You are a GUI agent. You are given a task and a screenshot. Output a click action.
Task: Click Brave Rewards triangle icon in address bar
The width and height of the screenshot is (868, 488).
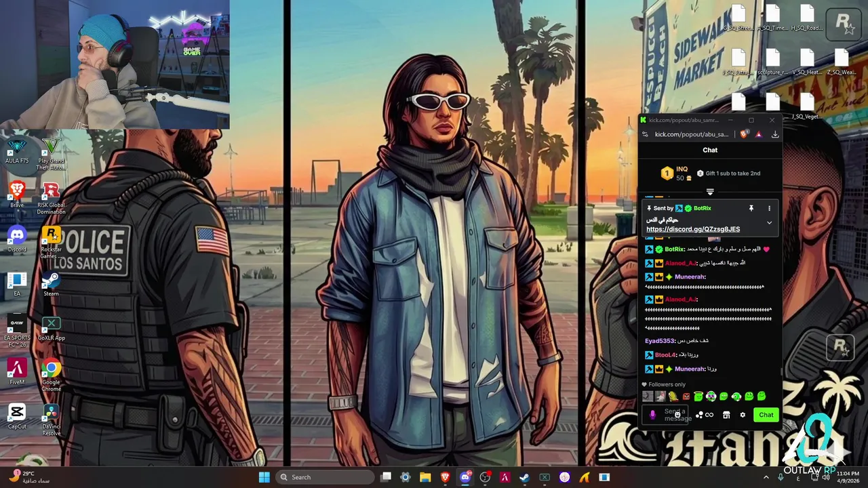[758, 134]
